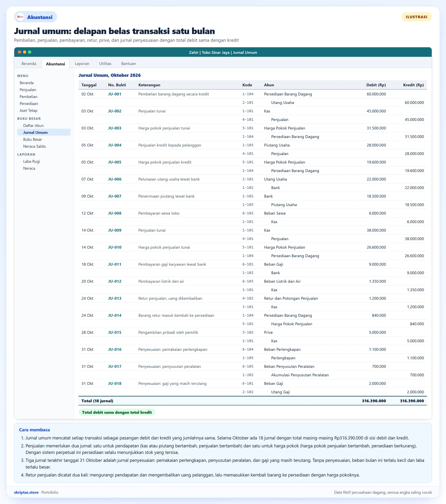Switch to the Akuntansi tab
Screen dimensions: 446x504
click(55, 64)
